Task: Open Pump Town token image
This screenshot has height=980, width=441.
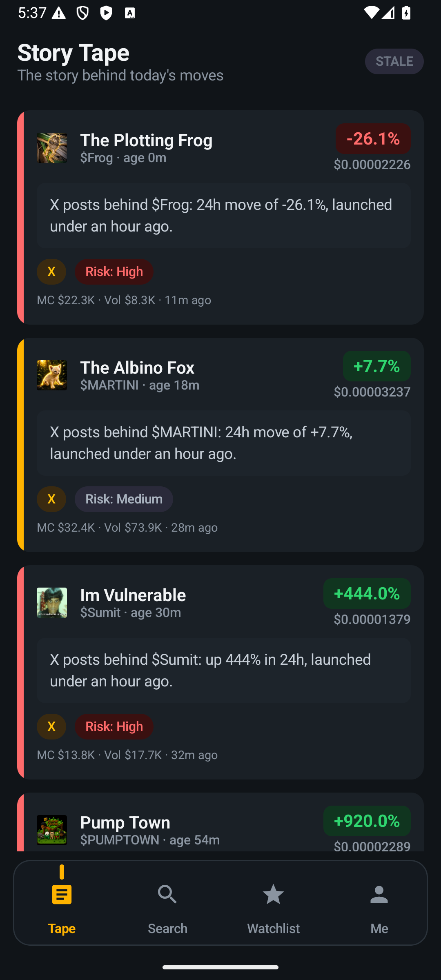Action: 52,830
